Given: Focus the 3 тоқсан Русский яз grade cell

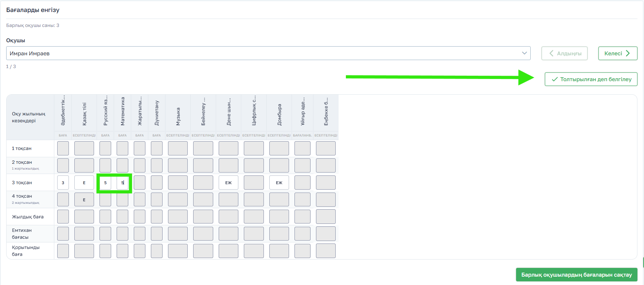Looking at the screenshot, I should click(x=105, y=183).
